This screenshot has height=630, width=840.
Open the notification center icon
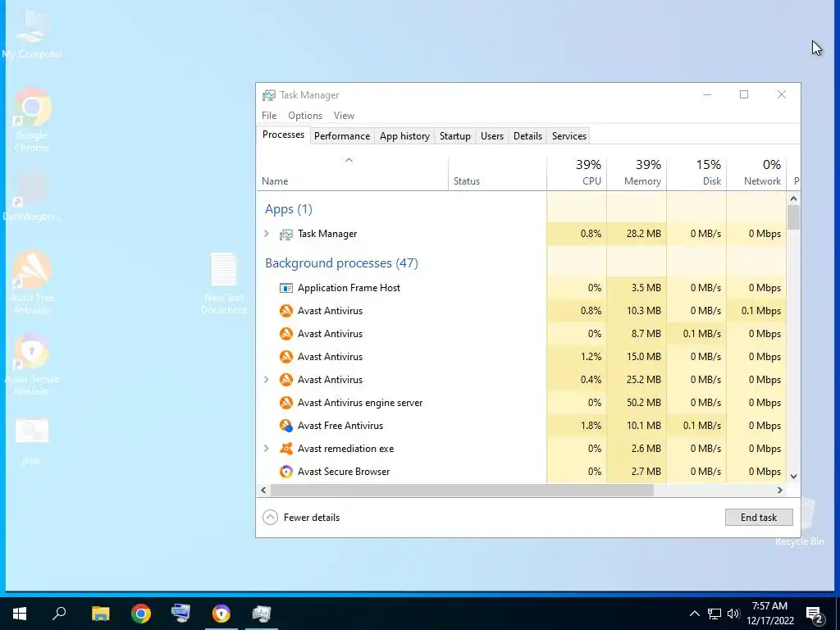click(x=815, y=614)
